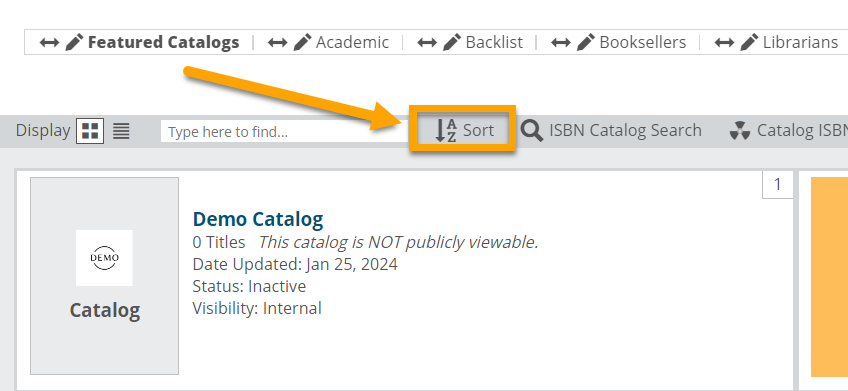This screenshot has width=848, height=391.
Task: Click the pencil edit icon next to Librarians
Action: [x=750, y=42]
